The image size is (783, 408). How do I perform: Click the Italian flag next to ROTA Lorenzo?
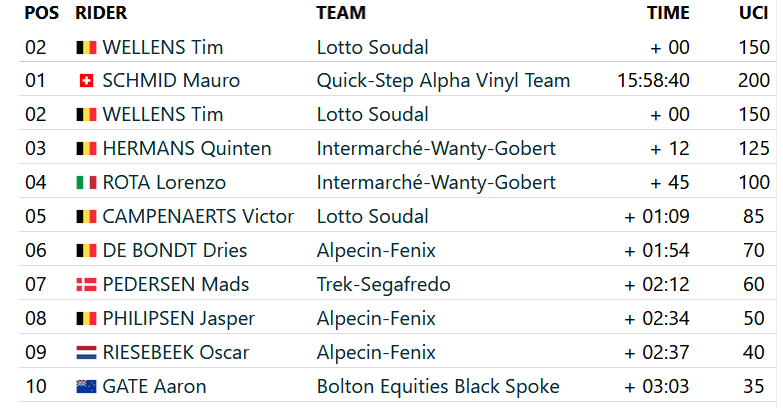coord(86,183)
